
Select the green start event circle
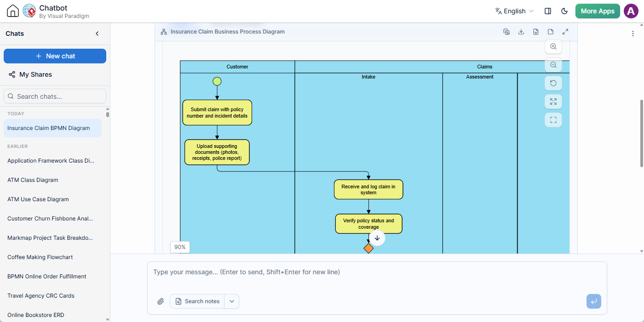pyautogui.click(x=217, y=81)
